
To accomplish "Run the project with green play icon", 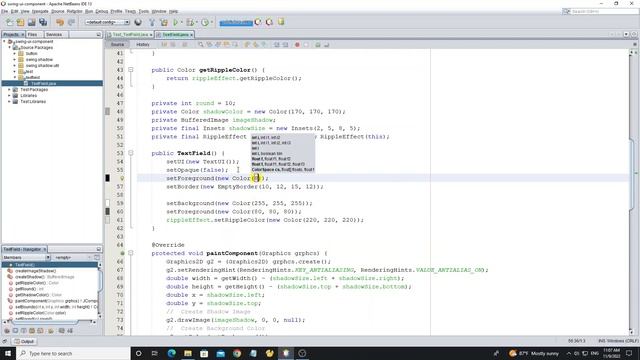I will pos(176,22).
